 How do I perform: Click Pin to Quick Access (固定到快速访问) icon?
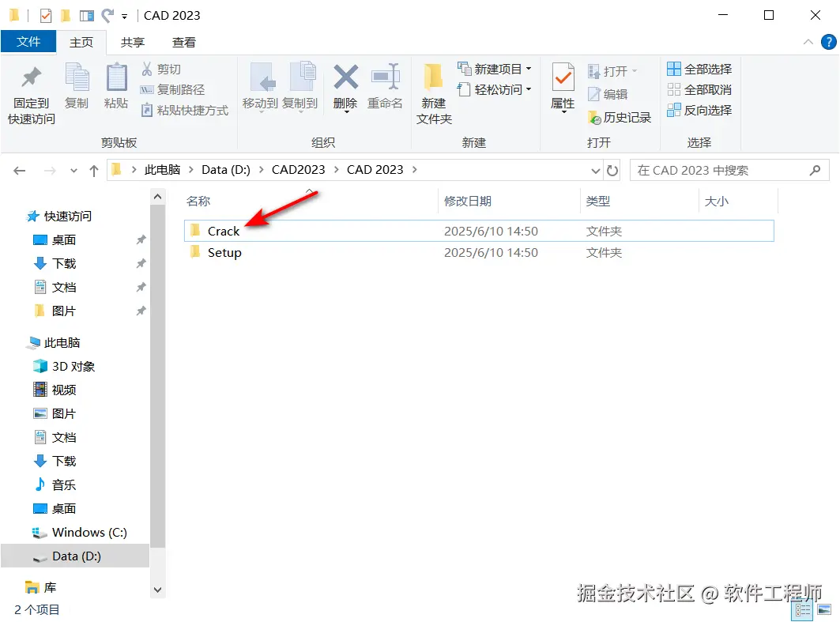pos(31,78)
